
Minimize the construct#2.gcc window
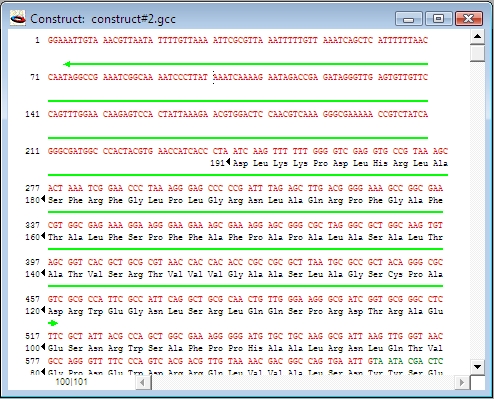[409, 18]
